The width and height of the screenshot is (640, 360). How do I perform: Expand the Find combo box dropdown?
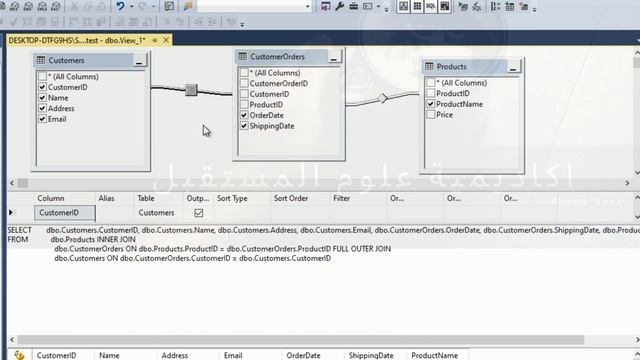(308, 6)
